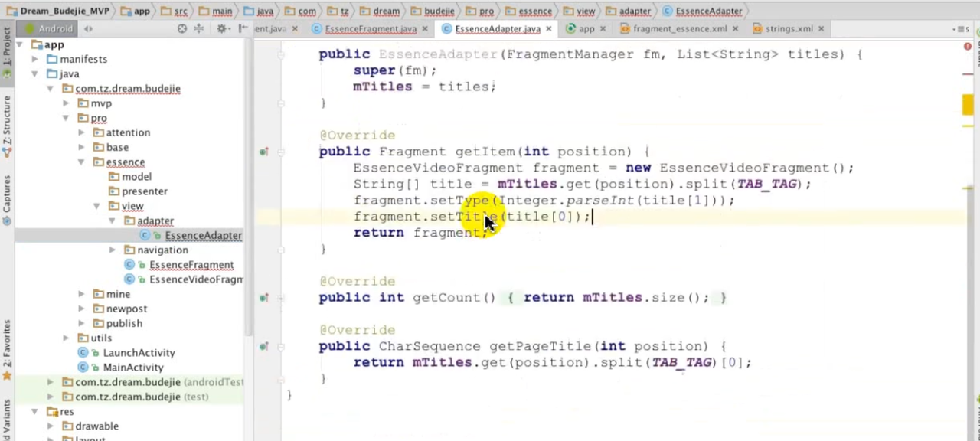
Task: Click the mTitles.size() call in getCount
Action: coord(645,298)
